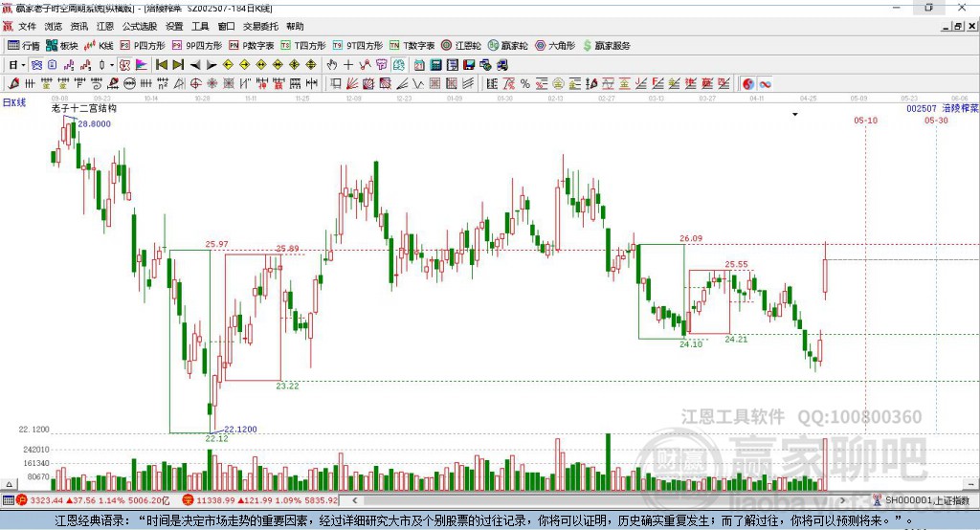Open the 资讯 menu
980x530 pixels.
79,26
